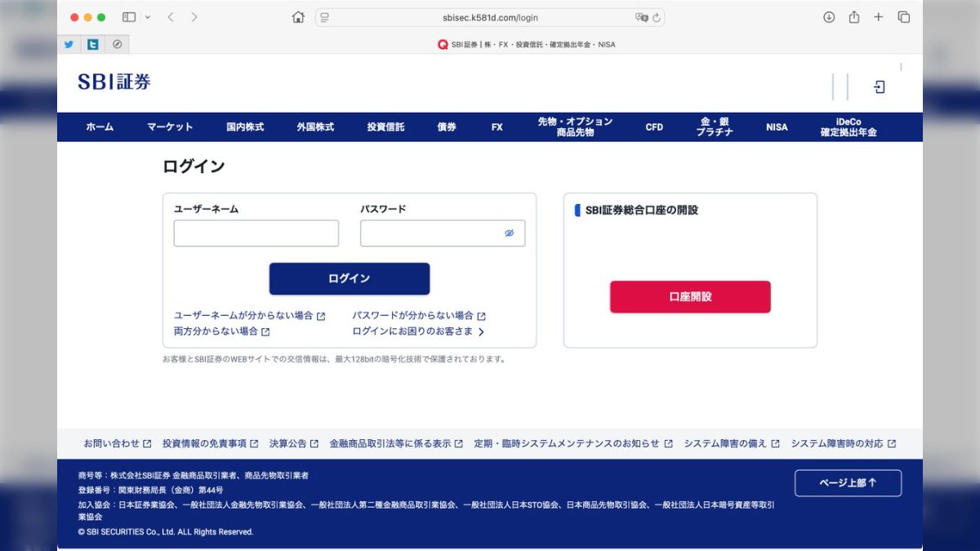Open the iDeCo 確定拠出年金 navigation item
The width and height of the screenshot is (980, 551).
[849, 127]
